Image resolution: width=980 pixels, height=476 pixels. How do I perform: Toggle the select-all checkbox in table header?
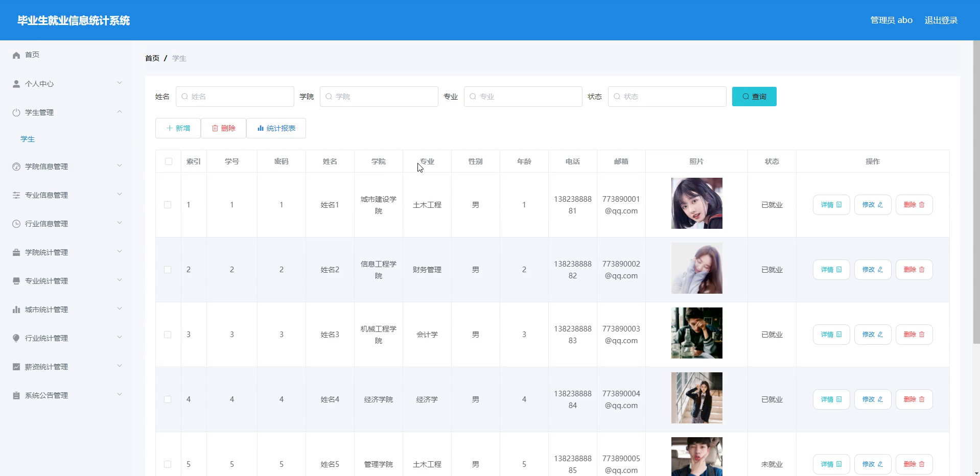169,161
